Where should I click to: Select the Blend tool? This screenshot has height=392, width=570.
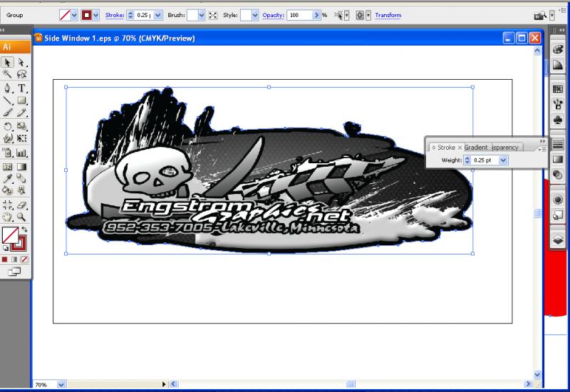(22, 179)
